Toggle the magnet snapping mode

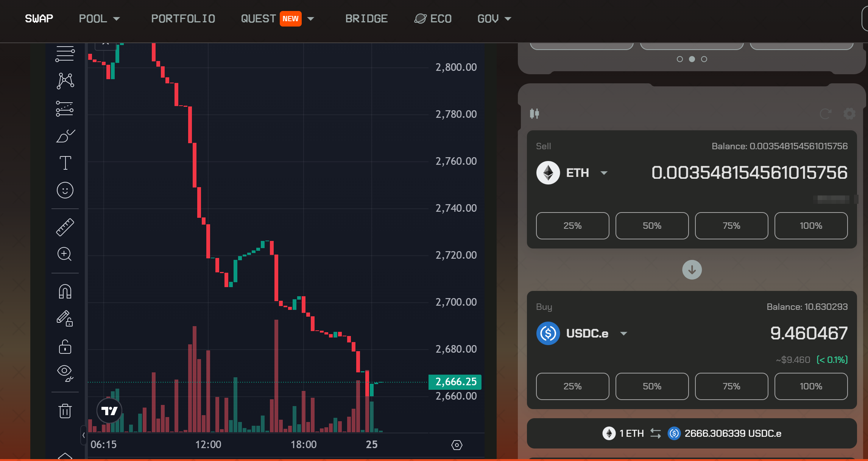[65, 292]
